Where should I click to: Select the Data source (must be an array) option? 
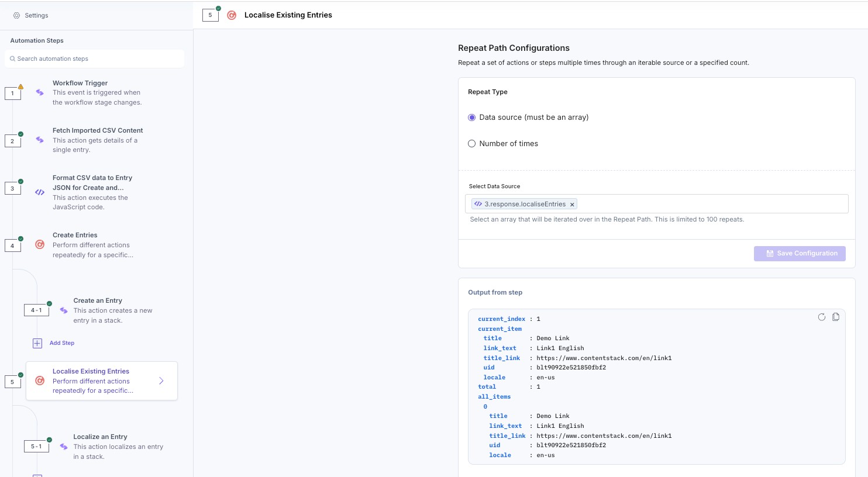[472, 117]
